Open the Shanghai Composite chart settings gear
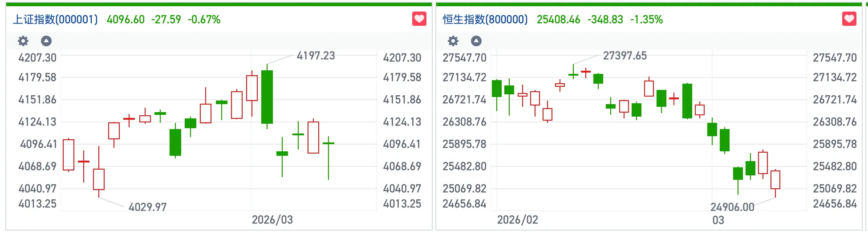This screenshot has width=868, height=235. [x=23, y=41]
